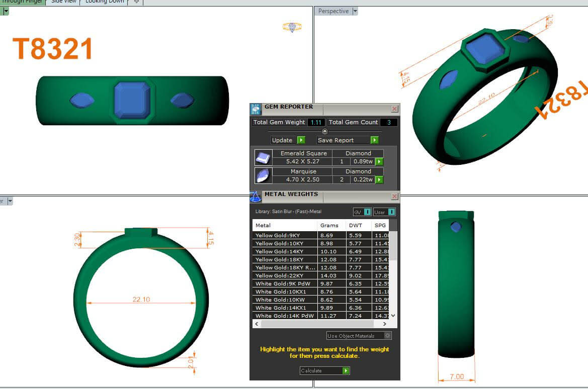This screenshot has height=389, width=588.
Task: Open top-left viewport dropdown arrow
Action: tap(6, 11)
